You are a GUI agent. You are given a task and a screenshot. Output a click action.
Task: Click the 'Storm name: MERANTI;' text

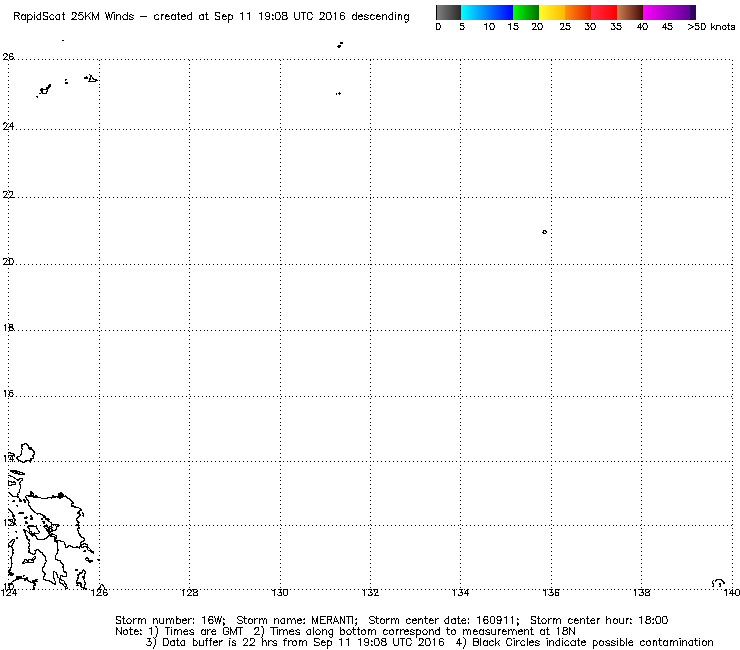(x=297, y=620)
